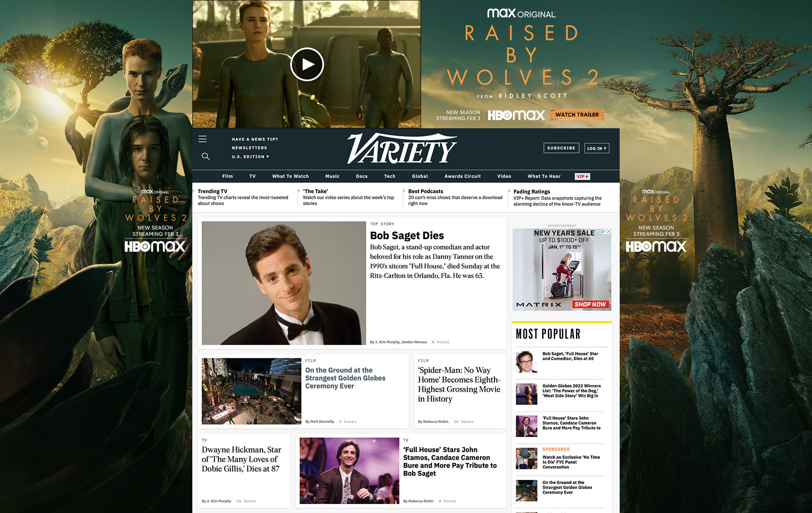Screen dimensions: 812x513
Task: Click the HBO Max logo in top banner
Action: tap(516, 115)
